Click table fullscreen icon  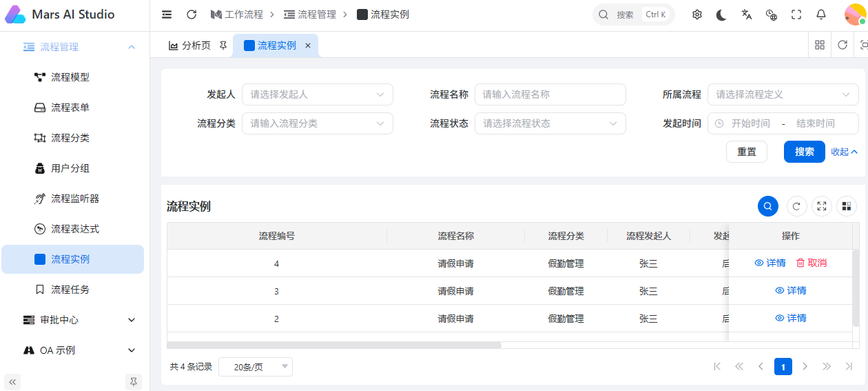pos(821,206)
